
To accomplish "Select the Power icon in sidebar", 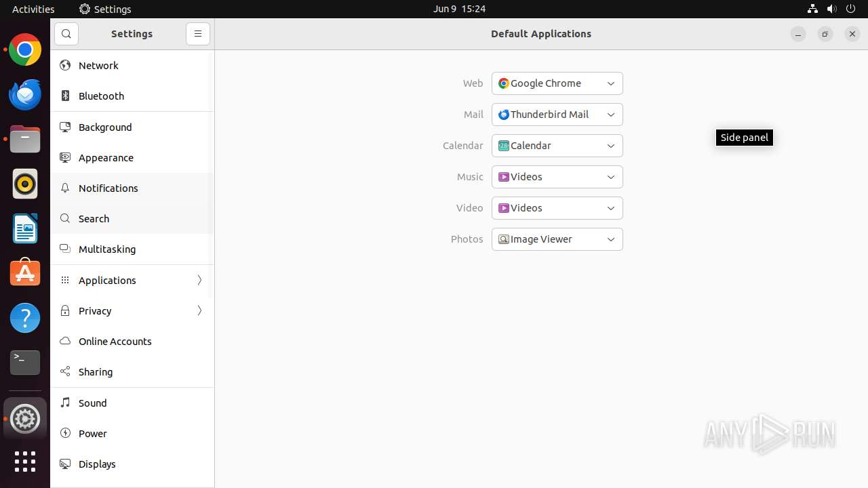I will [65, 433].
